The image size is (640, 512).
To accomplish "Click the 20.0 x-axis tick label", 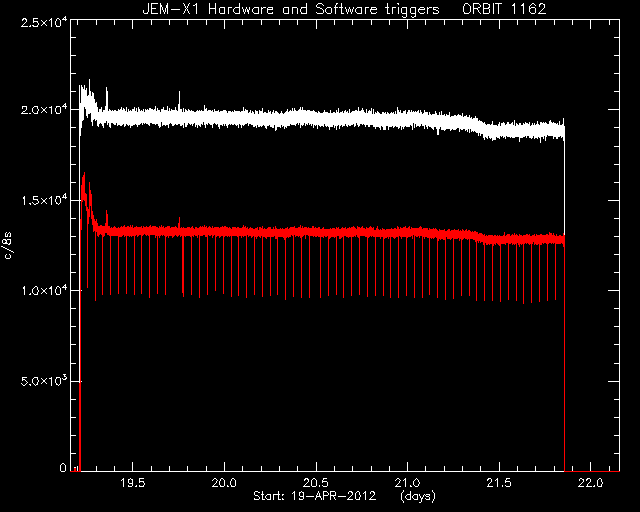I will click(x=224, y=483).
